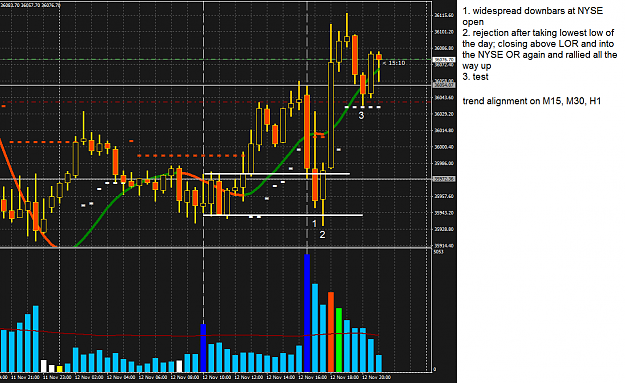625x383 pixels.
Task: Select the '12 Nov 20:00' time axis label
Action: click(376, 377)
